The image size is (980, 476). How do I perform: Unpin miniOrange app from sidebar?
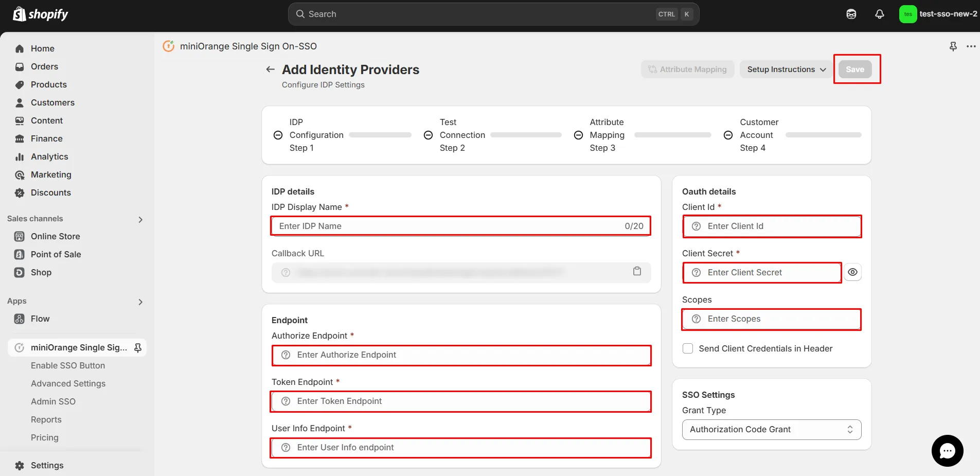click(138, 348)
